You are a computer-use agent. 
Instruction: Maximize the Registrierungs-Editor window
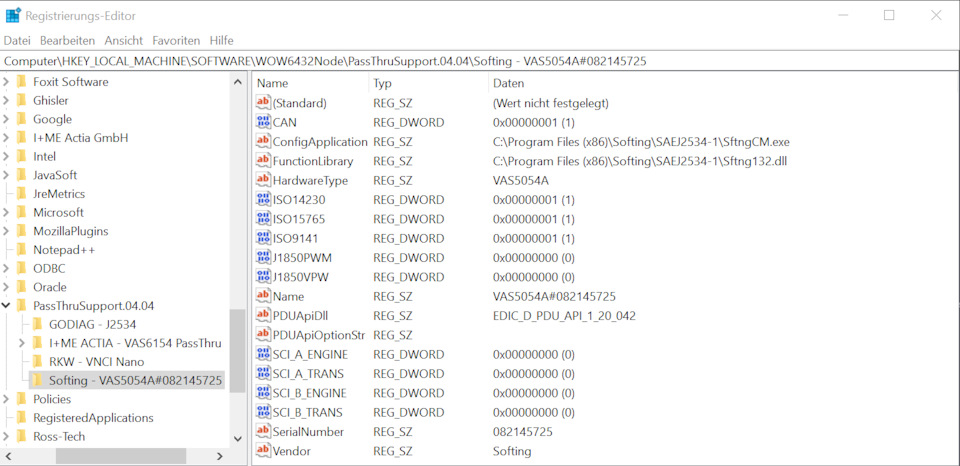[889, 15]
